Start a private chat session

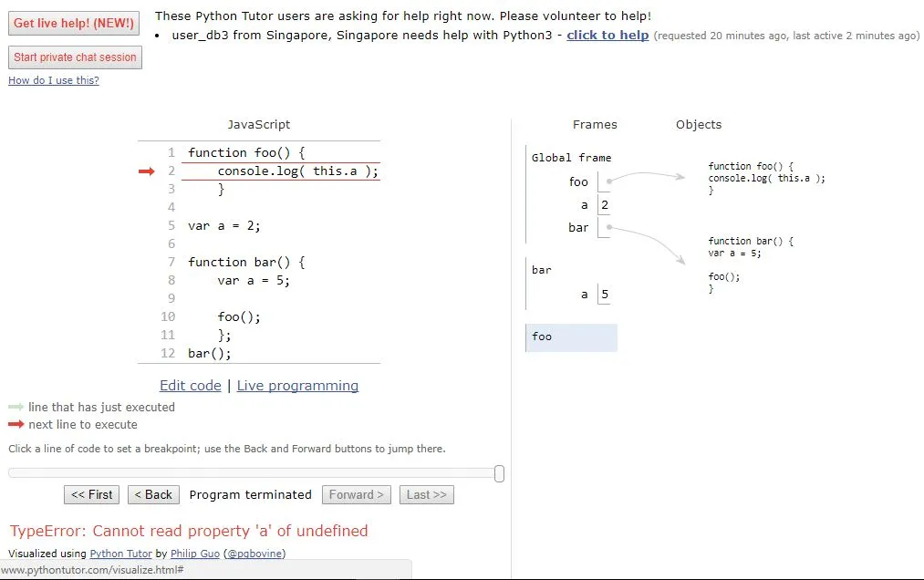click(75, 57)
